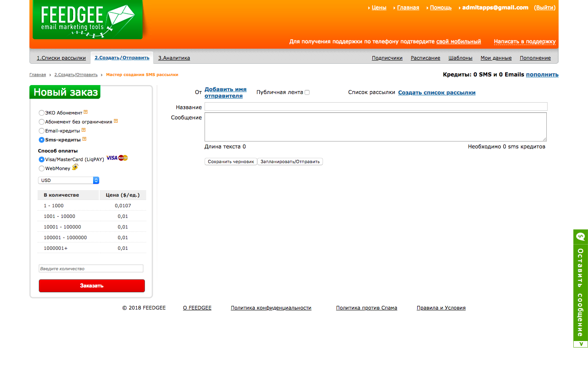Click Создать список рассылки link
The height and width of the screenshot is (368, 588).
tap(437, 92)
